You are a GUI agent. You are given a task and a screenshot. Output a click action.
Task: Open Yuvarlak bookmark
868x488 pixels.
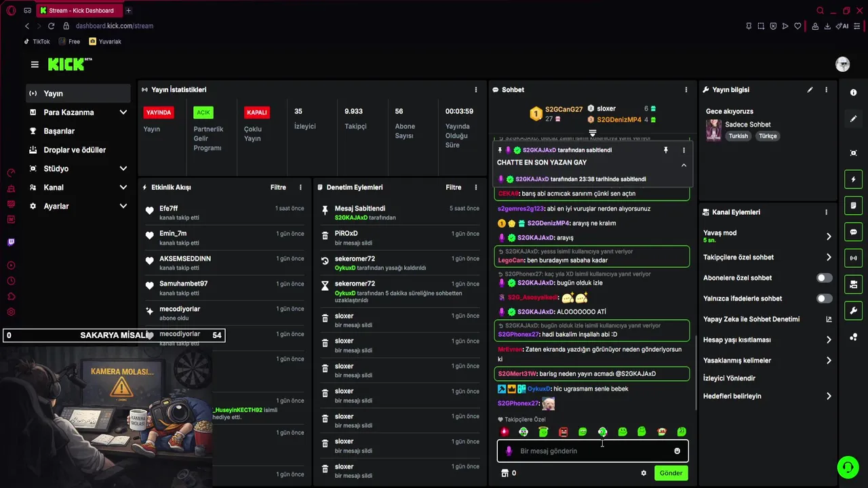[x=106, y=41]
